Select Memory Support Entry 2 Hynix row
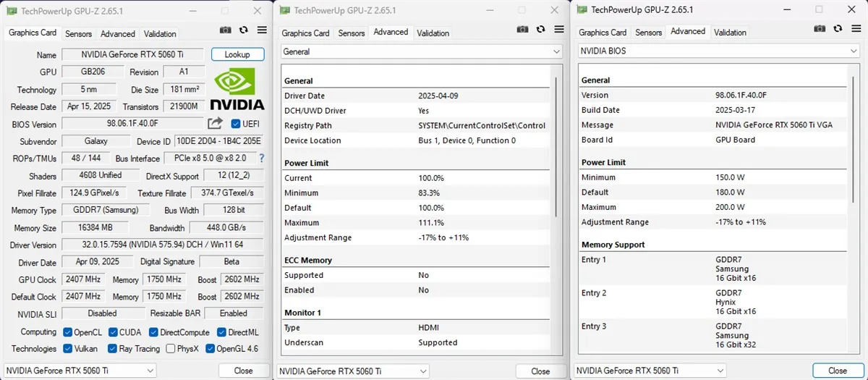Screen dimensions: 868x380 (713, 303)
